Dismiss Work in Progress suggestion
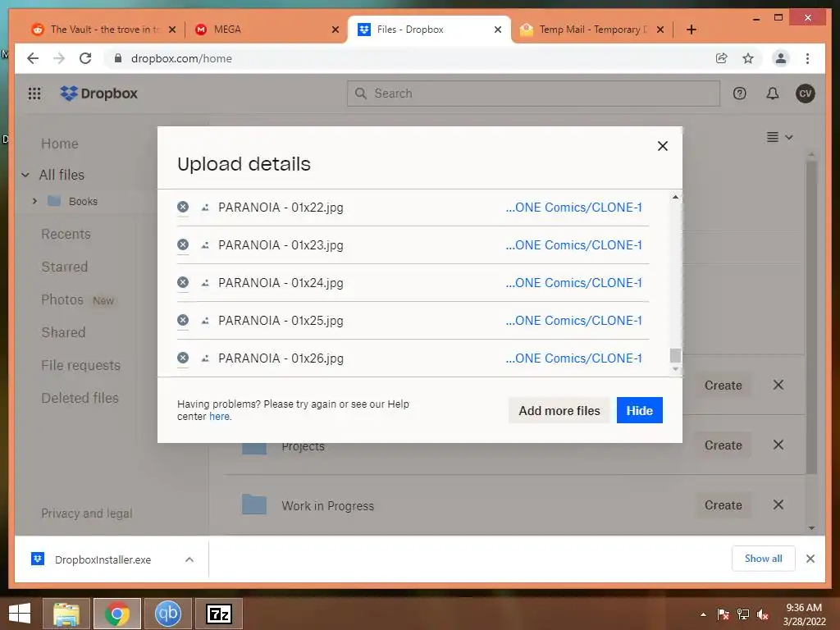 [x=778, y=504]
